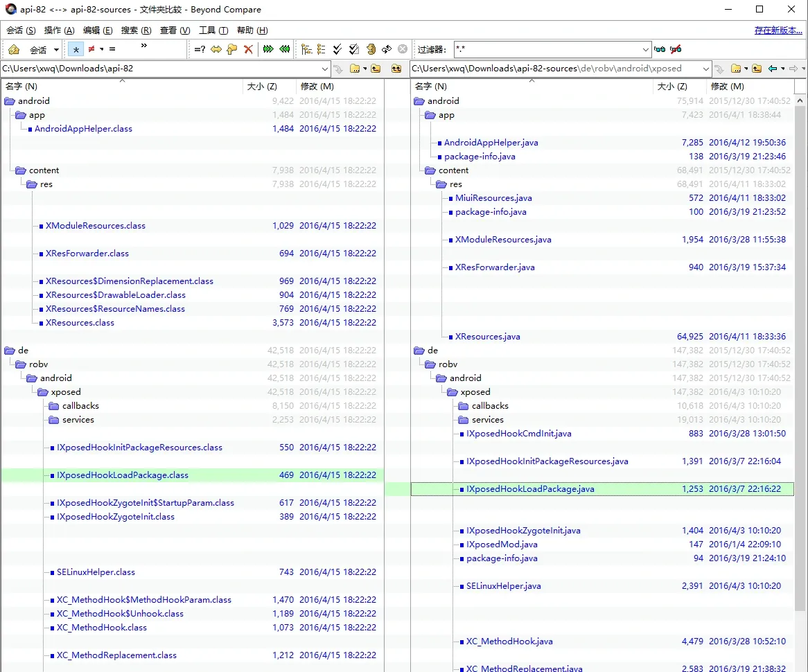
Task: Open the right path history dropdown
Action: pos(705,69)
